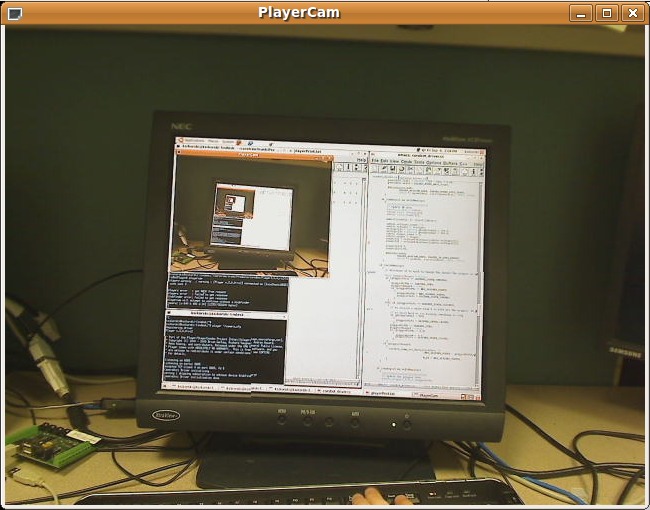Close the PlayerCam window
650x510 pixels.
pyautogui.click(x=632, y=13)
